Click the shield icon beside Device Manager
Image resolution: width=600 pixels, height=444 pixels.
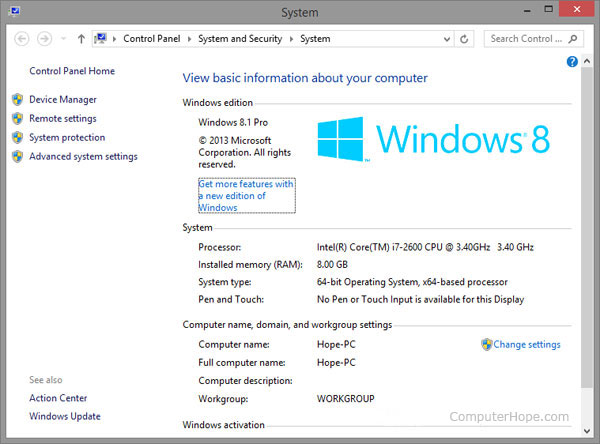(x=17, y=100)
